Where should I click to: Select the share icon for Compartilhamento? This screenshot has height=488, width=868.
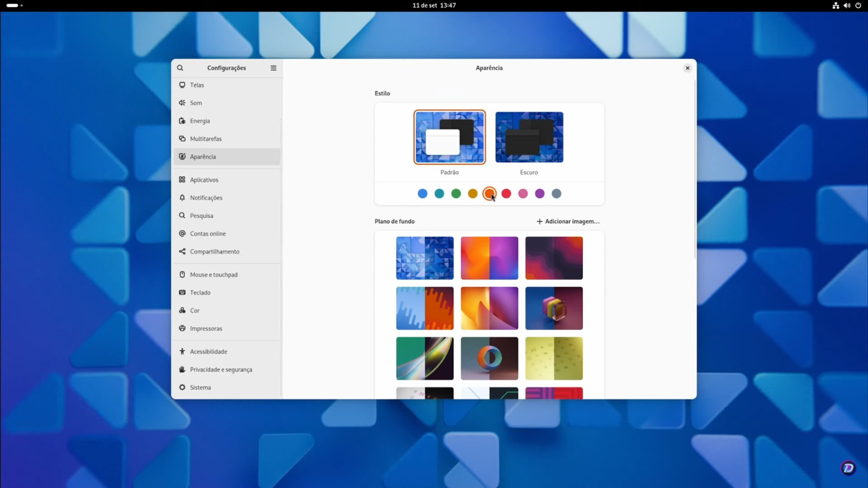(182, 251)
